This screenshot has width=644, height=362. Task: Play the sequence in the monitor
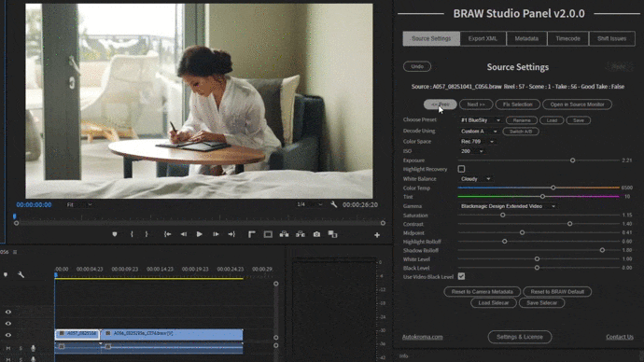coord(199,234)
